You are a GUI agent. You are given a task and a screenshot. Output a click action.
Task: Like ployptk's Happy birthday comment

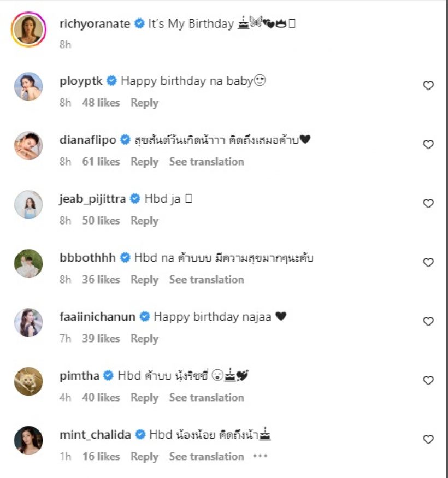pyautogui.click(x=428, y=86)
